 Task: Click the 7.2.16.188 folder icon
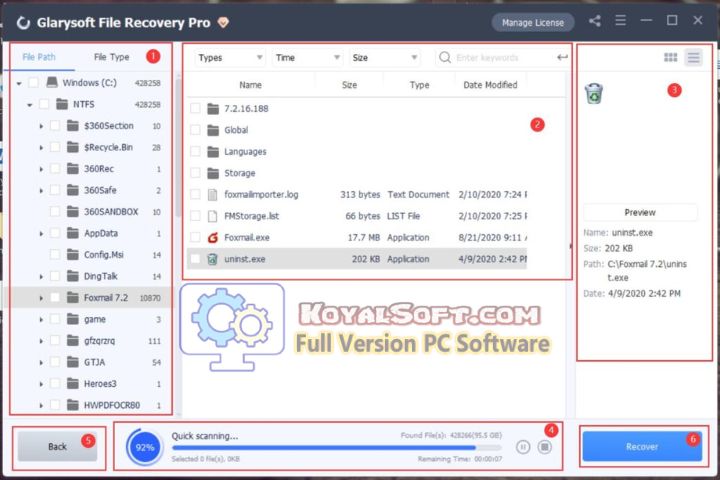[213, 109]
